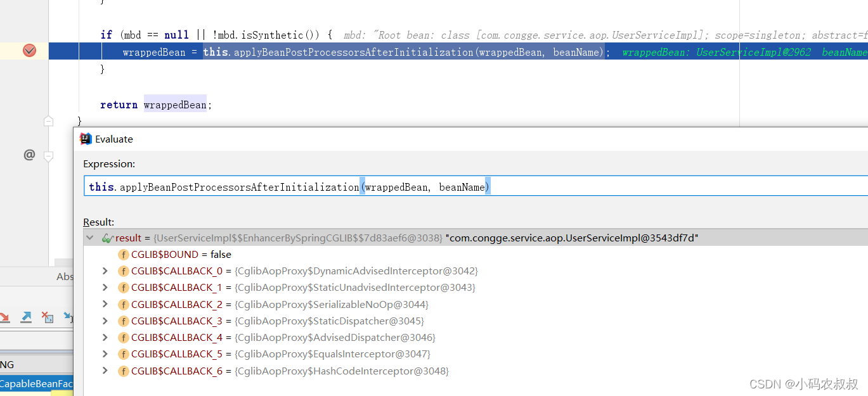Expand the CGLIB$CALLBACK_0 node
Screen dimensions: 868x396
coord(105,271)
